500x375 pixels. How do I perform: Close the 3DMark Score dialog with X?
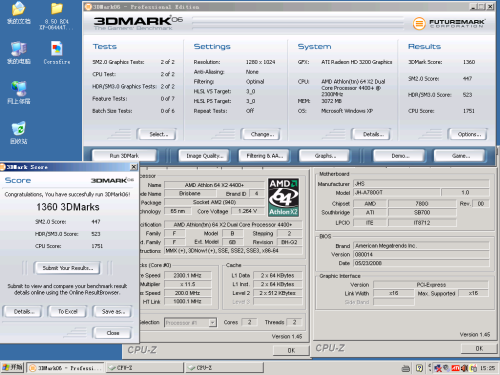(134, 167)
